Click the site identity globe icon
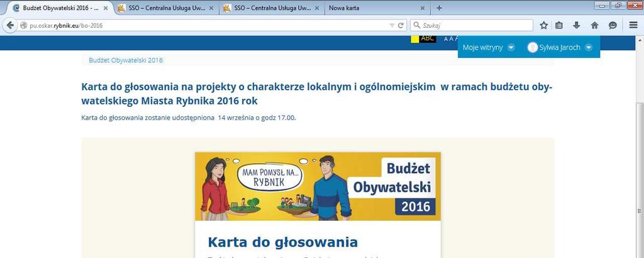Viewport: 644px width, 258px height. coord(23,25)
